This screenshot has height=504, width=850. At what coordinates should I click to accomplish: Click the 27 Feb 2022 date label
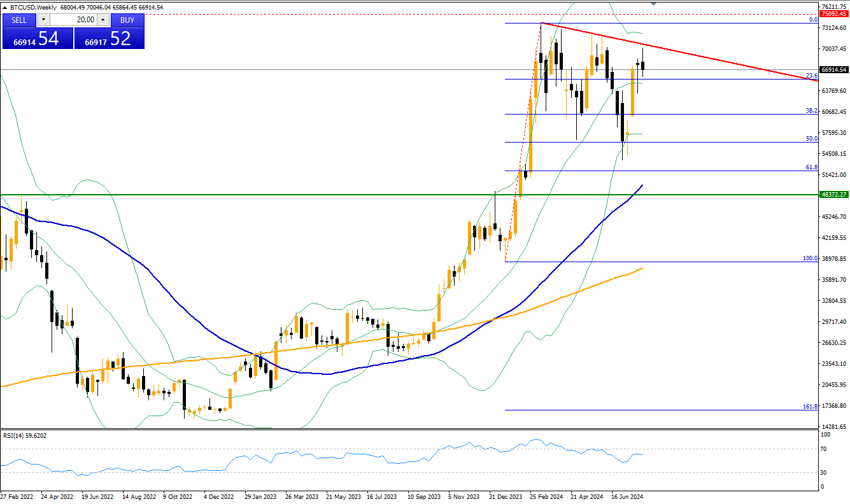click(18, 496)
